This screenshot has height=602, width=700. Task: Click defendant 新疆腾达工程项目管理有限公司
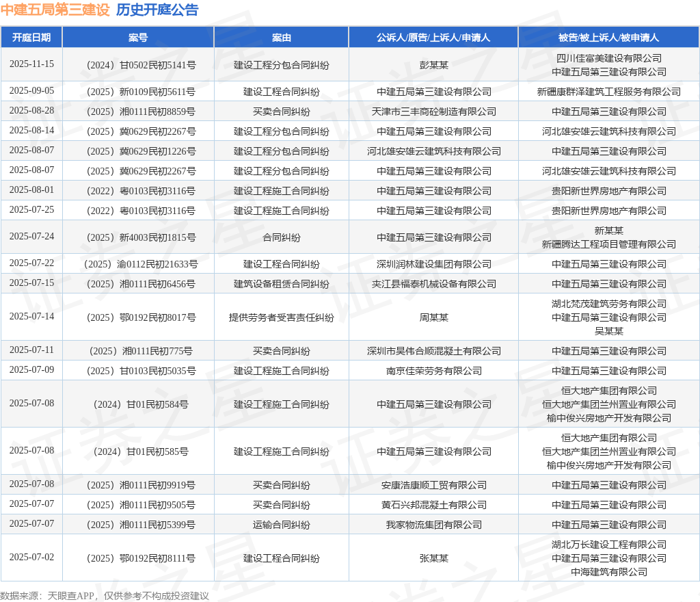click(x=608, y=244)
